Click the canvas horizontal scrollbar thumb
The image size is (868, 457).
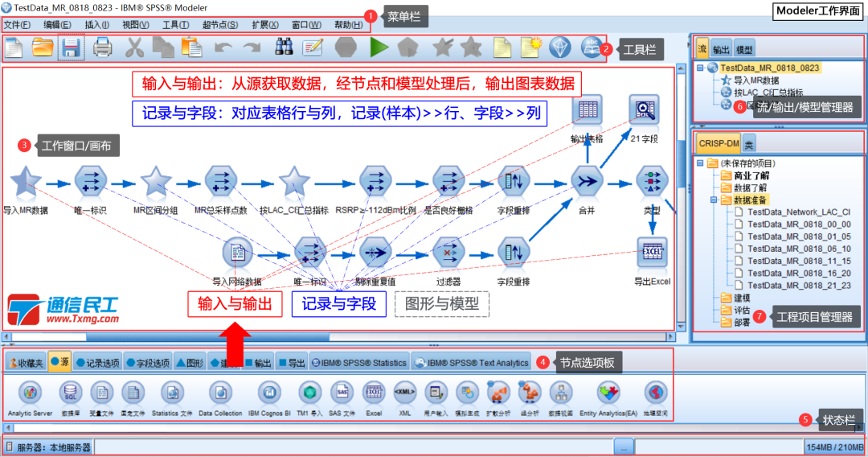pos(207,337)
